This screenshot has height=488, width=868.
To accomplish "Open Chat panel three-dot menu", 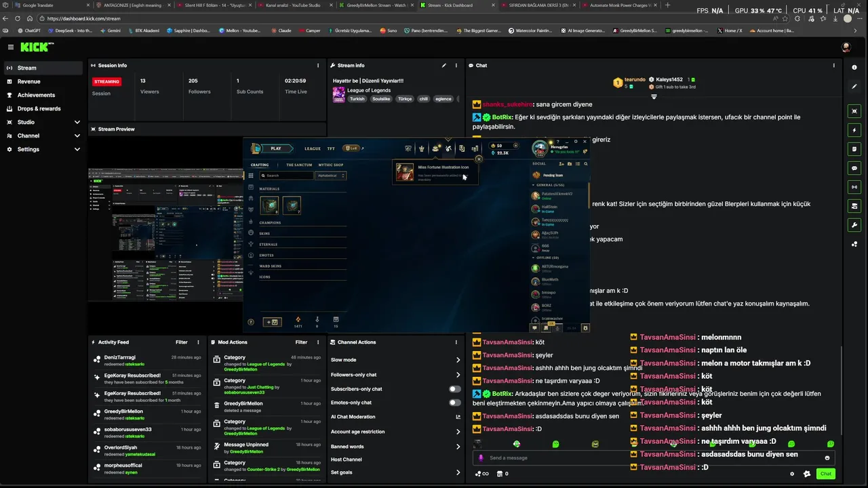I will point(833,66).
